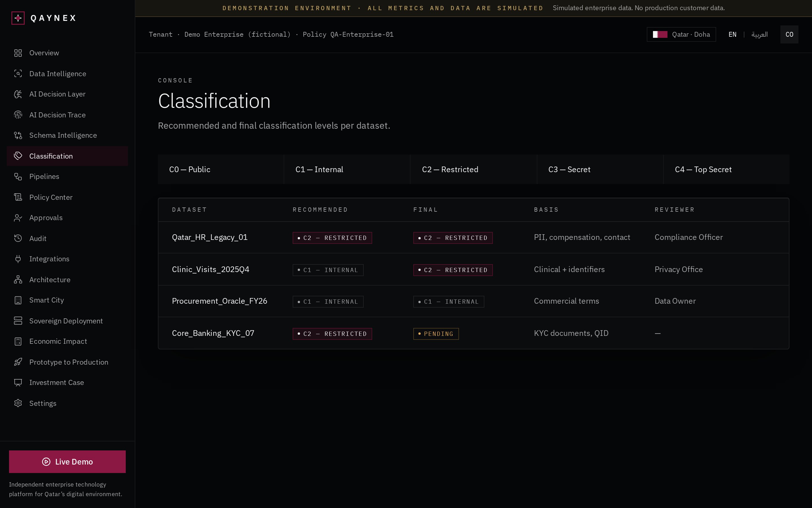Click the QAYNEX logo icon

pyautogui.click(x=18, y=18)
